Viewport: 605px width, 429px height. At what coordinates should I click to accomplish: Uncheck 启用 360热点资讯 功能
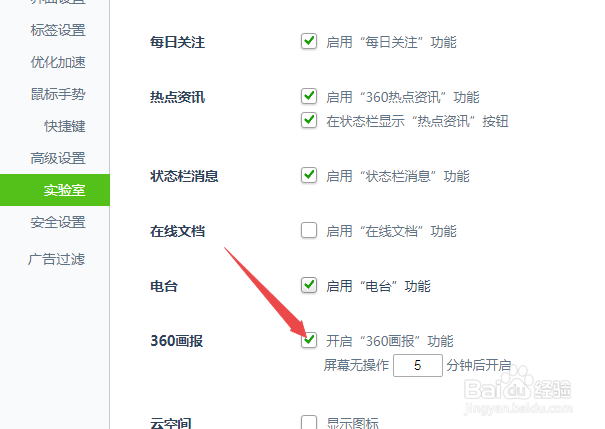tap(309, 96)
